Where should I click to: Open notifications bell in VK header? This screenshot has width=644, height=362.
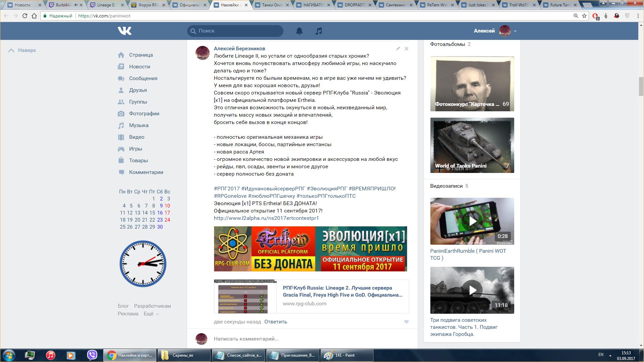click(299, 31)
